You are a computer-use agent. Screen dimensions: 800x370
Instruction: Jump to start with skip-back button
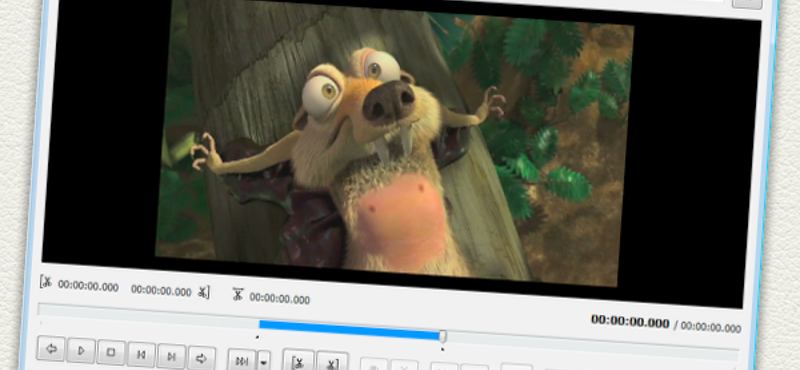(141, 355)
